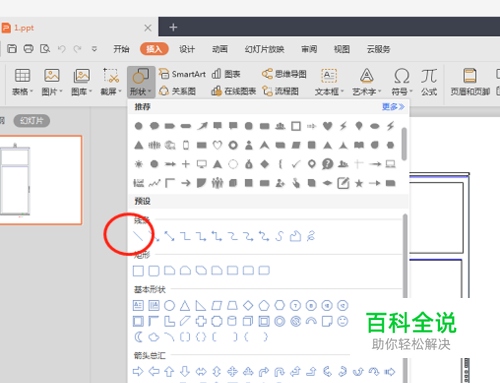Screen dimensions: 500x383
Task: Add new document tab with plus
Action: pyautogui.click(x=173, y=27)
